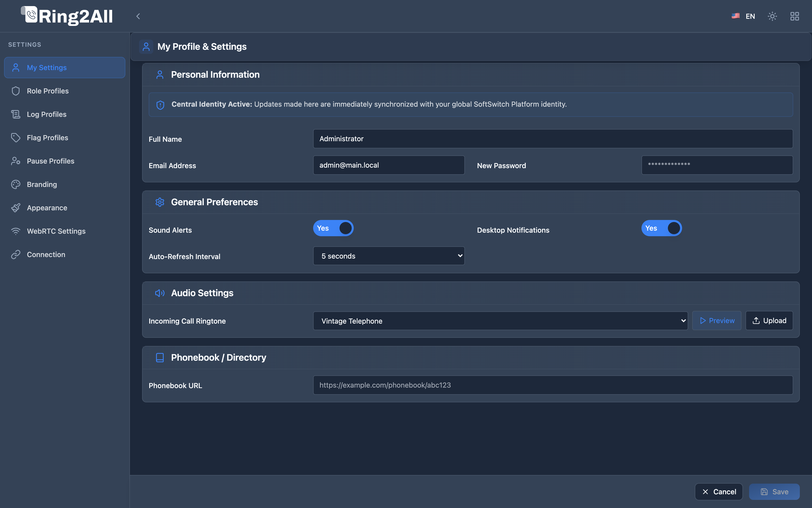This screenshot has height=508, width=812.
Task: Open the Auto-Refresh Interval dropdown
Action: (x=388, y=256)
